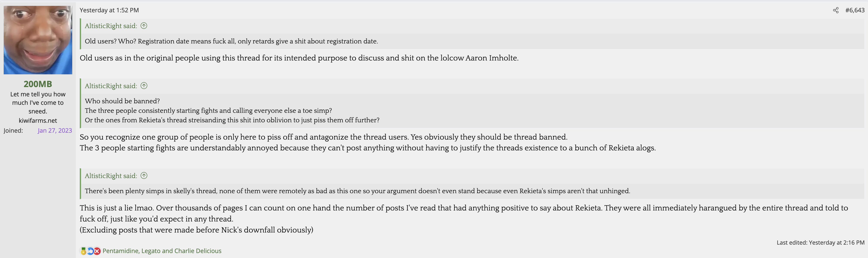Click the gold medal reaction icon

83,251
